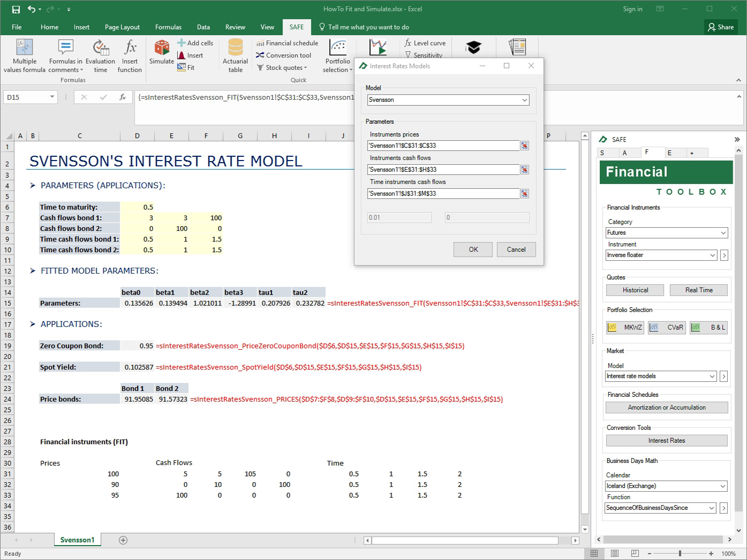
Task: Switch to the Data tab
Action: (203, 27)
